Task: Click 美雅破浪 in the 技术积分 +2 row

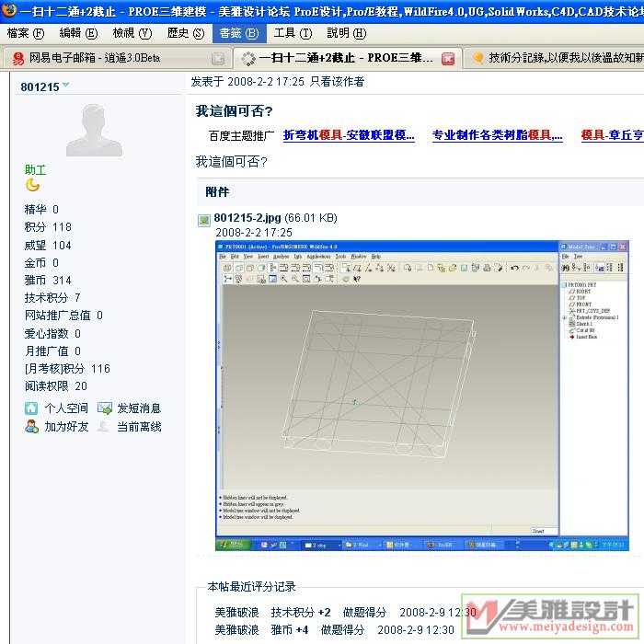Action: (237, 613)
